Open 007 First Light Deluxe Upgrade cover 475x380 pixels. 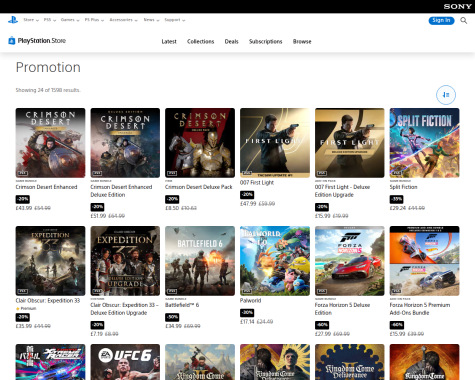350,143
